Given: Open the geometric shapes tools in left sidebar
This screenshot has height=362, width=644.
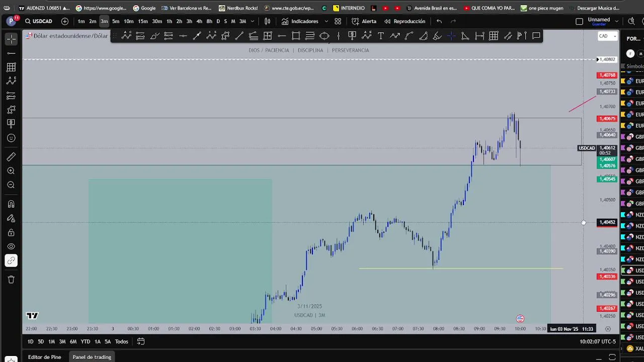Looking at the screenshot, I should pyautogui.click(x=11, y=110).
